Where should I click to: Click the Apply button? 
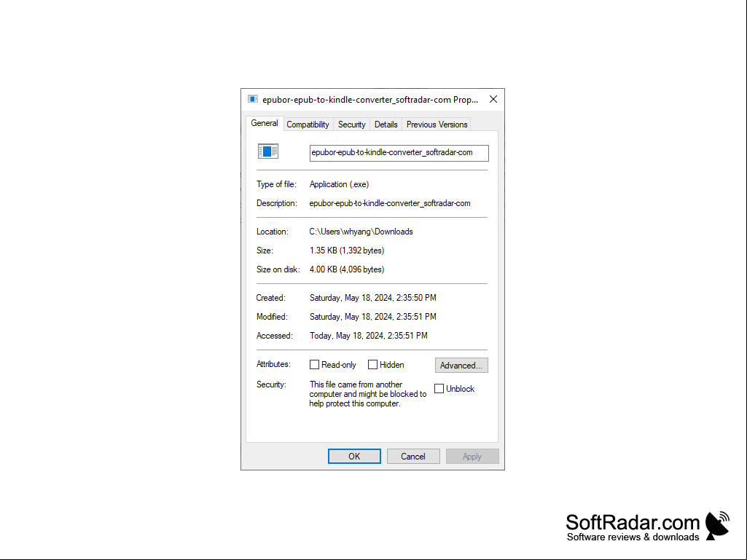[x=472, y=456]
